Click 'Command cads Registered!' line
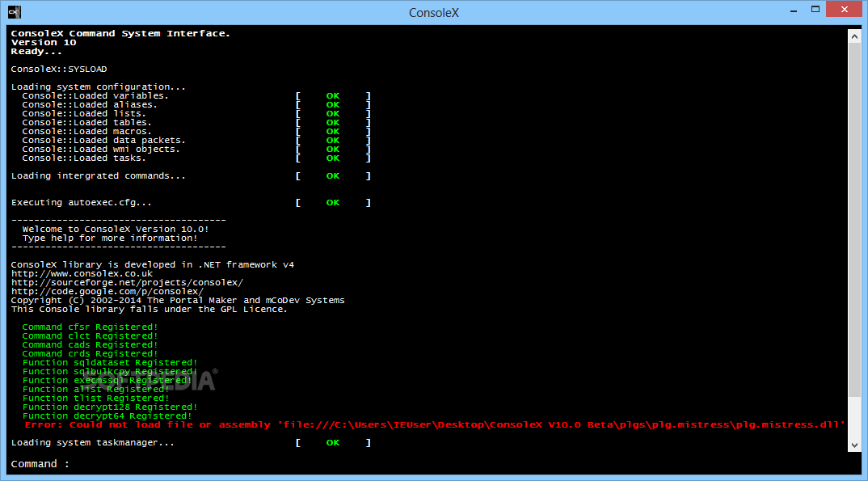This screenshot has width=868, height=481. 91,345
